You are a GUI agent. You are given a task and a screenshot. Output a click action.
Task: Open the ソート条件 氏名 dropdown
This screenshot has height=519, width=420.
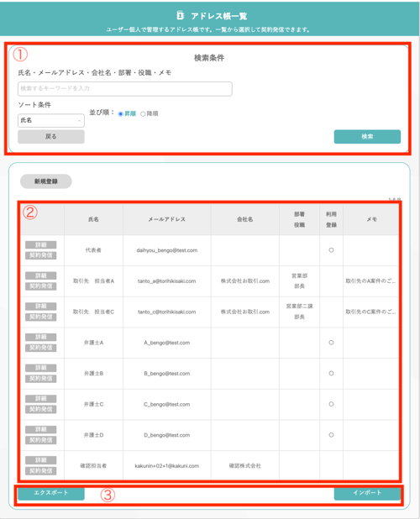51,120
